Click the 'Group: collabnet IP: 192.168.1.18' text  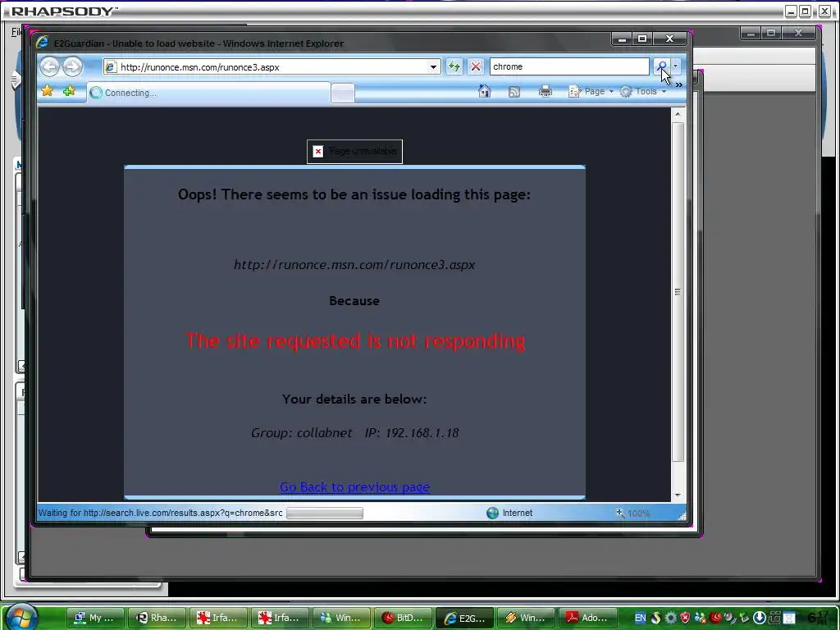point(354,433)
